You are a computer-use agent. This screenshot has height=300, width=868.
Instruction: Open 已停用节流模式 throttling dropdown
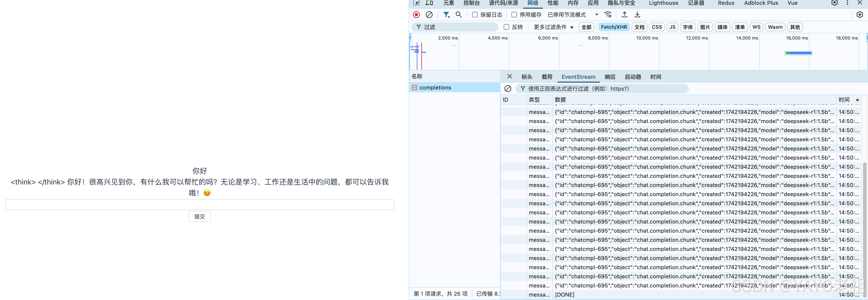coord(573,15)
